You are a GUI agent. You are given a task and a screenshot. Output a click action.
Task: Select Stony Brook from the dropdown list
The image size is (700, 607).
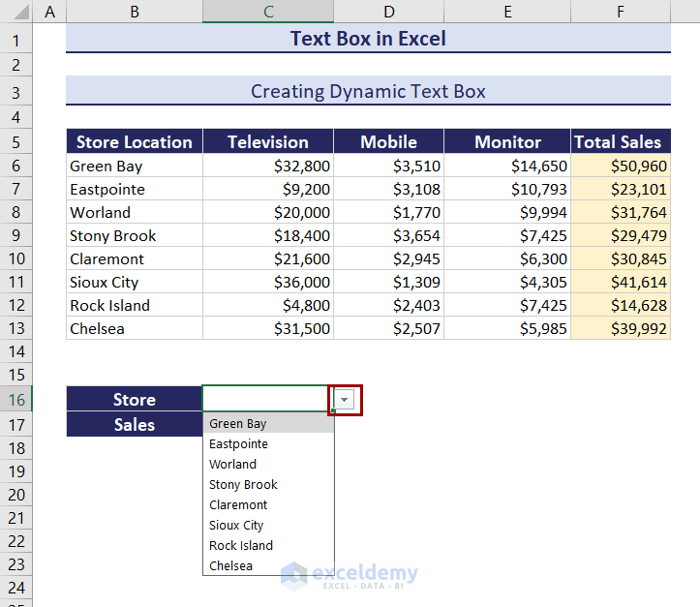pyautogui.click(x=243, y=484)
